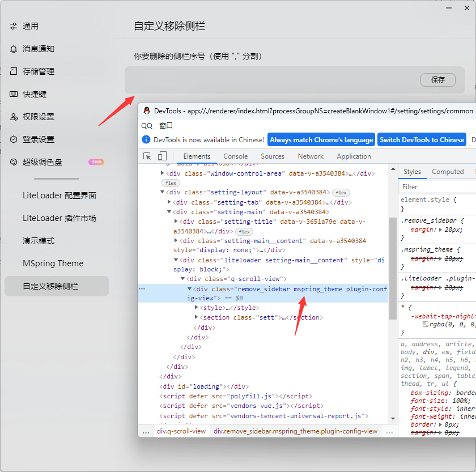Toggle the flex badge beside setting-title div
Viewport: 476px width, 472px height.
tap(244, 231)
